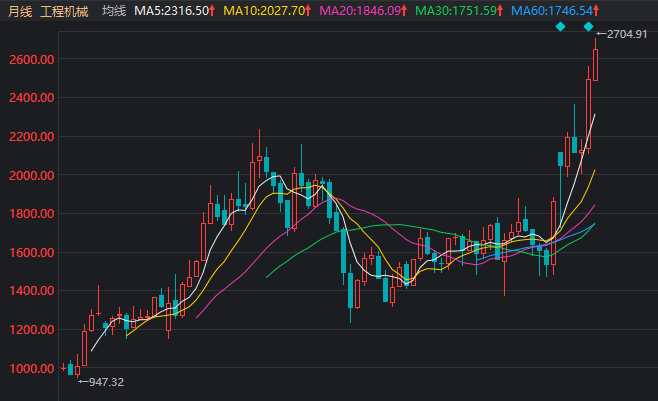Image resolution: width=658 pixels, height=401 pixels.
Task: Select the latest candlestick at far right
Action: [x=596, y=64]
